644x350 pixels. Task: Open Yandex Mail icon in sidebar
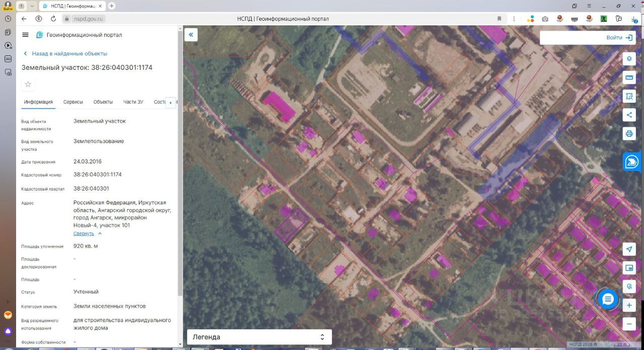[8, 315]
